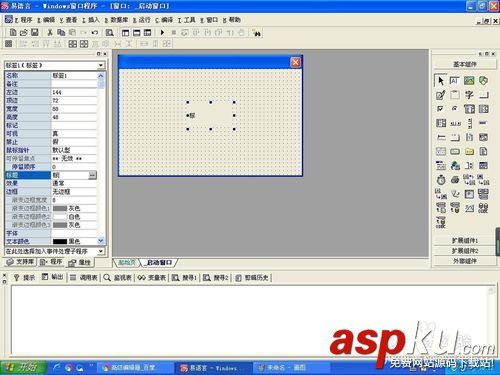
Task: Select the radio button component icon
Action: coord(454,109)
